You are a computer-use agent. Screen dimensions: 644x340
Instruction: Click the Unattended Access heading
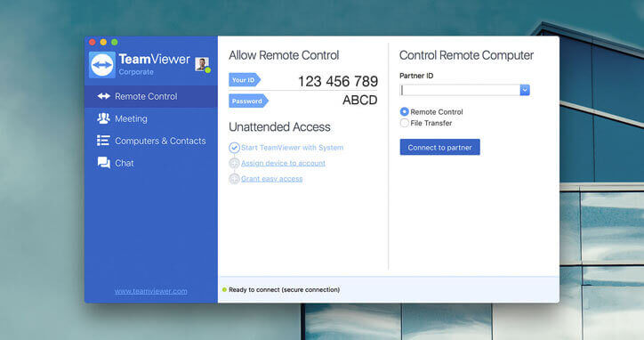[x=279, y=127]
